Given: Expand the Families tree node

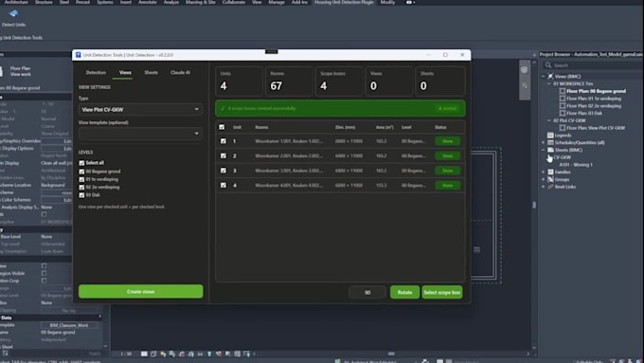Looking at the screenshot, I should click(543, 172).
